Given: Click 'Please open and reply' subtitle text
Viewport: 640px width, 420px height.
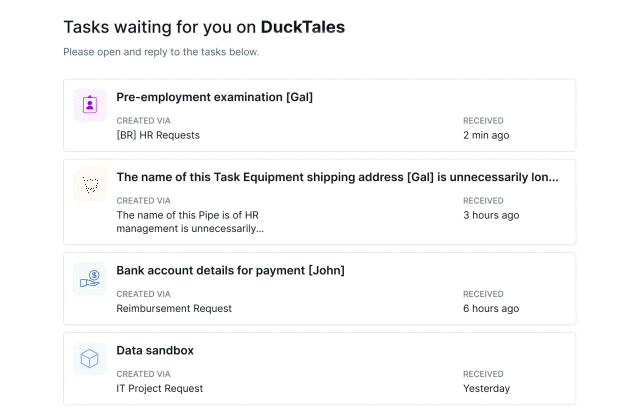Looking at the screenshot, I should pyautogui.click(x=161, y=52).
